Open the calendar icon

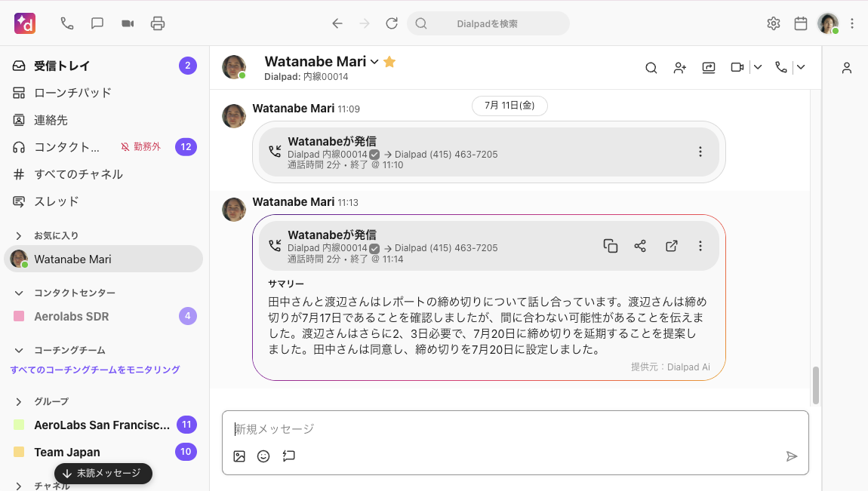(801, 23)
